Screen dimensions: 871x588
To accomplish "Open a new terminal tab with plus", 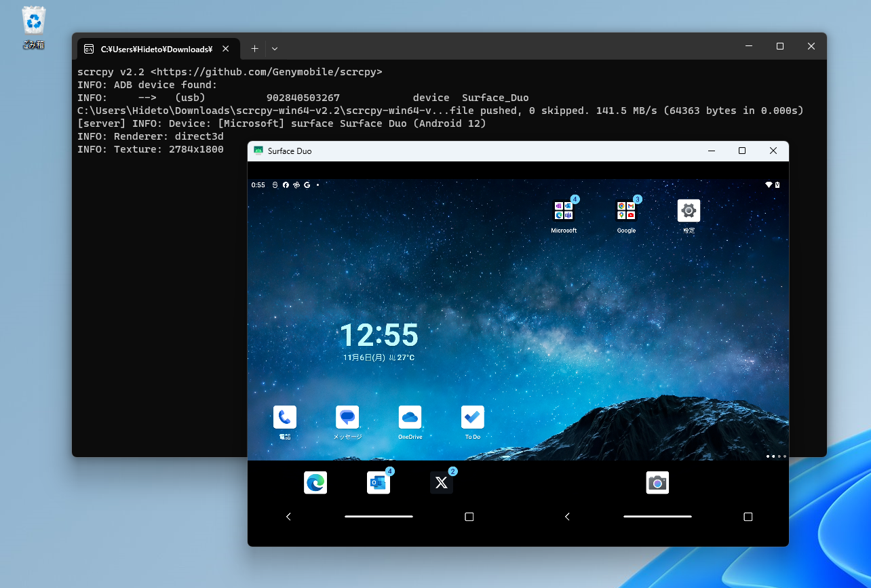I will pyautogui.click(x=254, y=48).
